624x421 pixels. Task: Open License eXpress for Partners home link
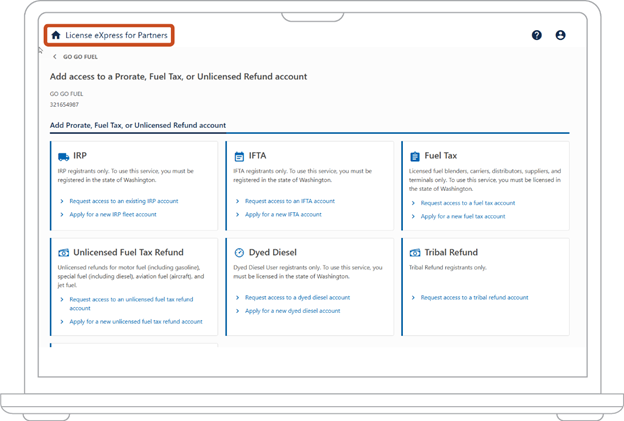tap(109, 35)
